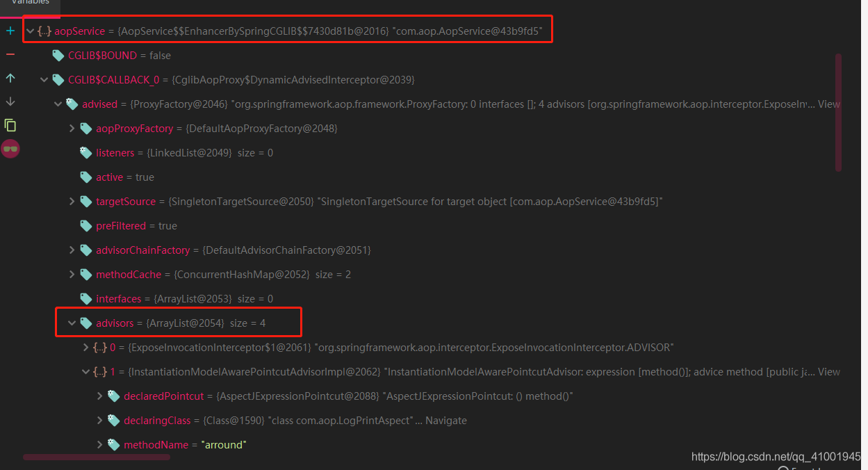Click the field tag icon of CGLIB$BOUND
Screen dimensions: 868x470
pos(58,56)
